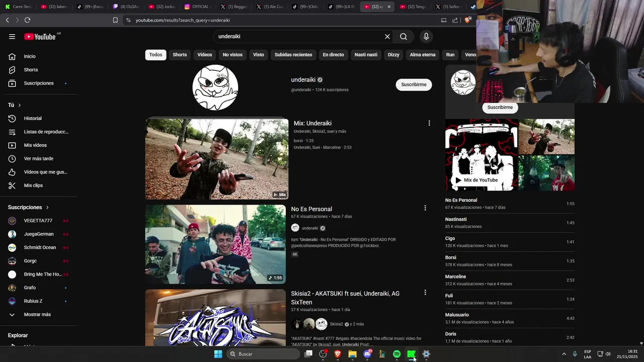Screen dimensions: 644x362
Task: Open options for No Es Personal video
Action: pyautogui.click(x=425, y=208)
